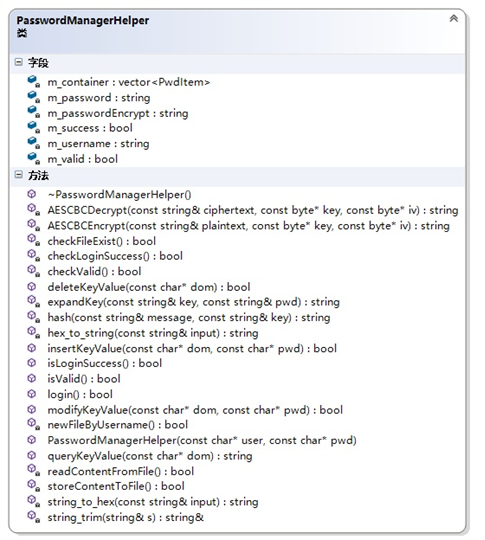Click the method icon beside login()
This screenshot has width=485, height=540.
pos(32,394)
